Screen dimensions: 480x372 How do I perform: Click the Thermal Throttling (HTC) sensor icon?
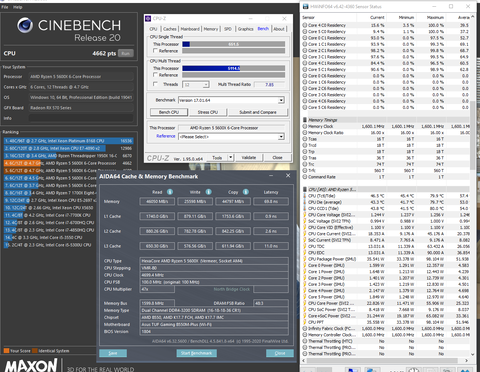pos(305,341)
